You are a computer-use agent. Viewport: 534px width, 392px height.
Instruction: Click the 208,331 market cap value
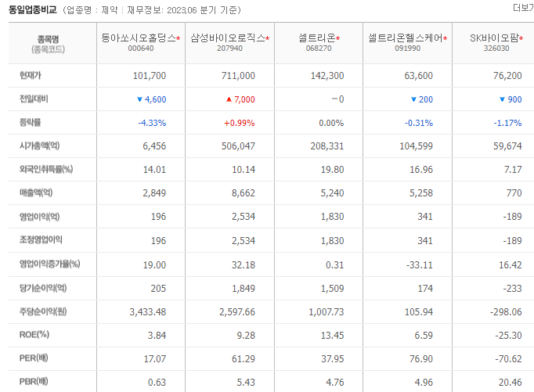[x=327, y=146]
